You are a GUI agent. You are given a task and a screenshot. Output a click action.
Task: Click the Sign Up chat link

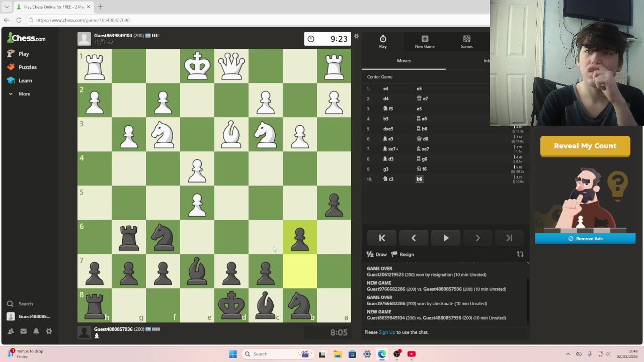tap(387, 332)
